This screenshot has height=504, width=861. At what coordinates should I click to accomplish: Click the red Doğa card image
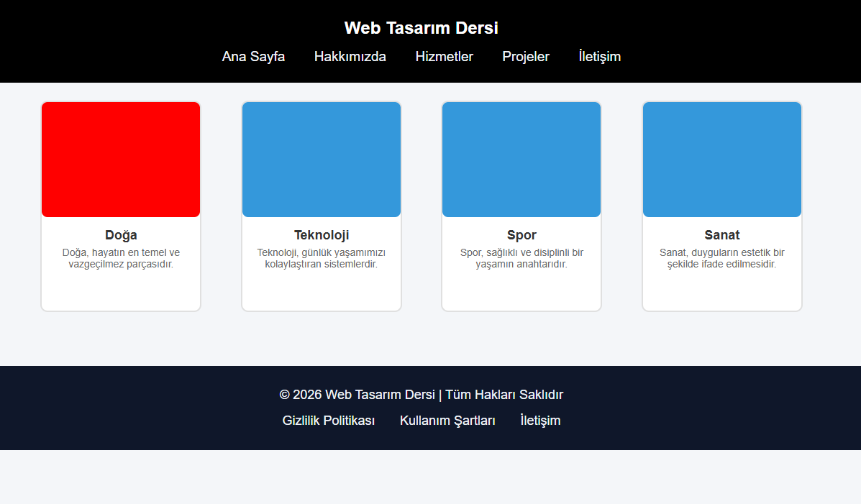[121, 160]
